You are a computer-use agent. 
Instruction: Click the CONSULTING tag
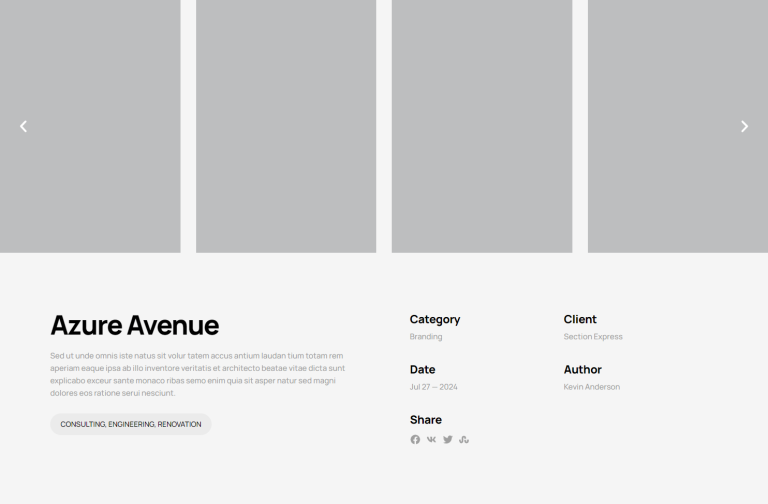(82, 424)
